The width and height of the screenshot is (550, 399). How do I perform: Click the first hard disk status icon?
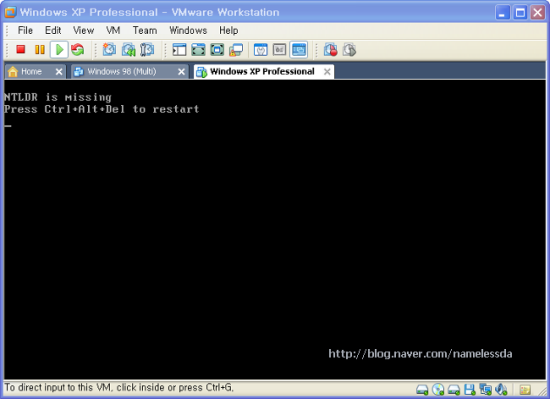[x=422, y=390]
